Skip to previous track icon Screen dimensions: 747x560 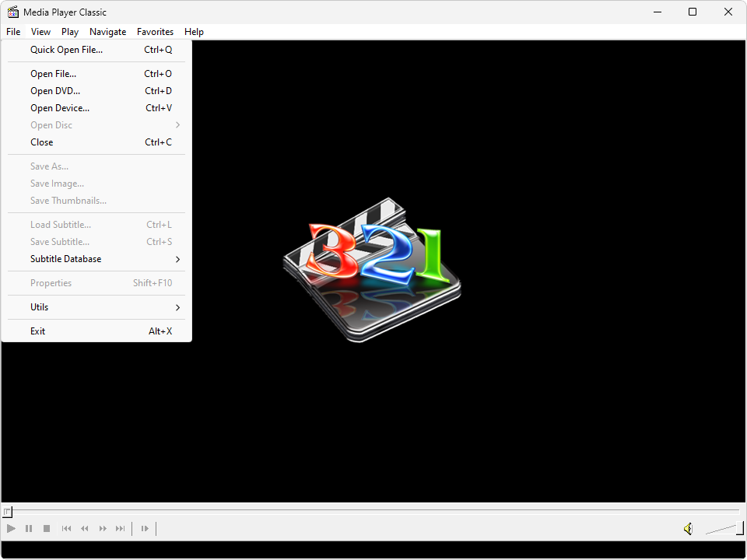tap(66, 529)
